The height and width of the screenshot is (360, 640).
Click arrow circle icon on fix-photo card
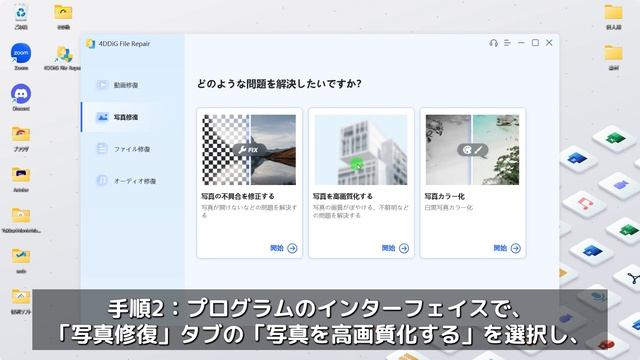click(x=292, y=248)
